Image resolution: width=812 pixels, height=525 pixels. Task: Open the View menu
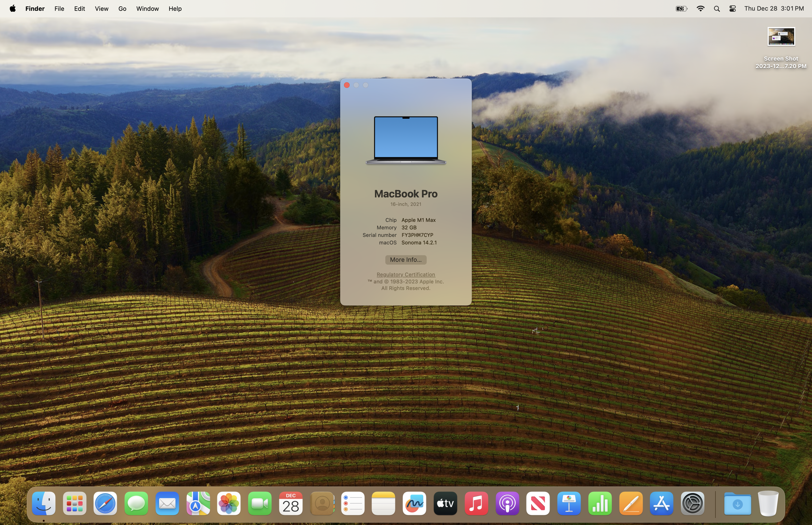(x=101, y=8)
